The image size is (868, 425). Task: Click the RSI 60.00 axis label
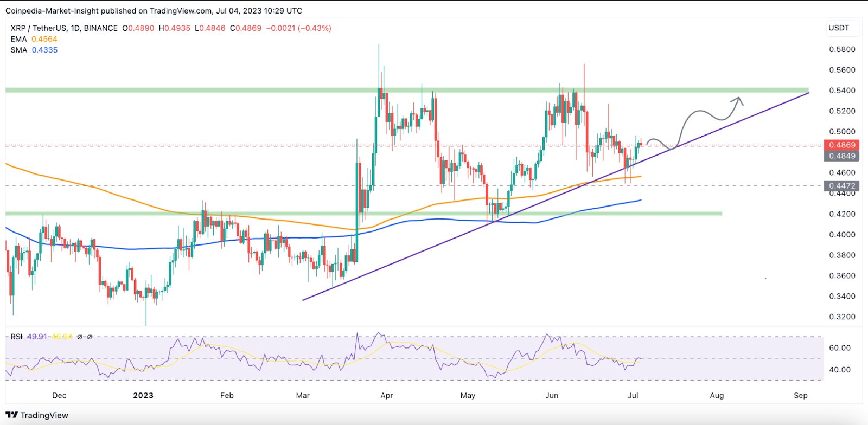coord(840,348)
